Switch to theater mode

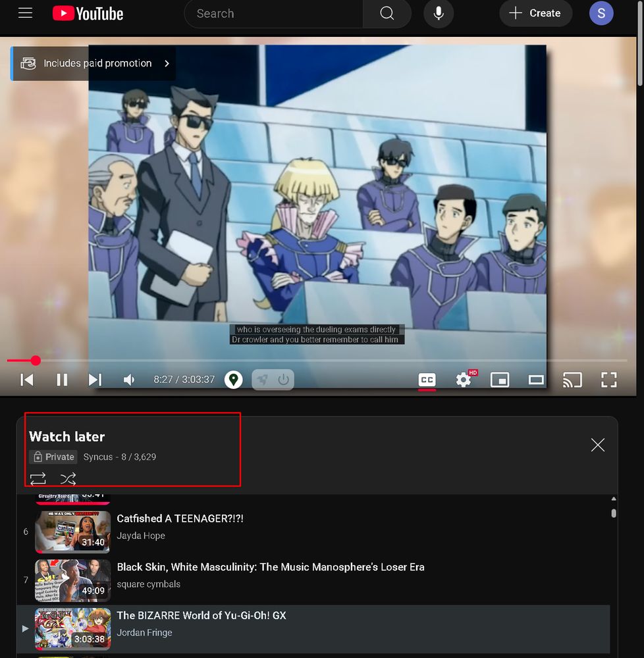(536, 380)
